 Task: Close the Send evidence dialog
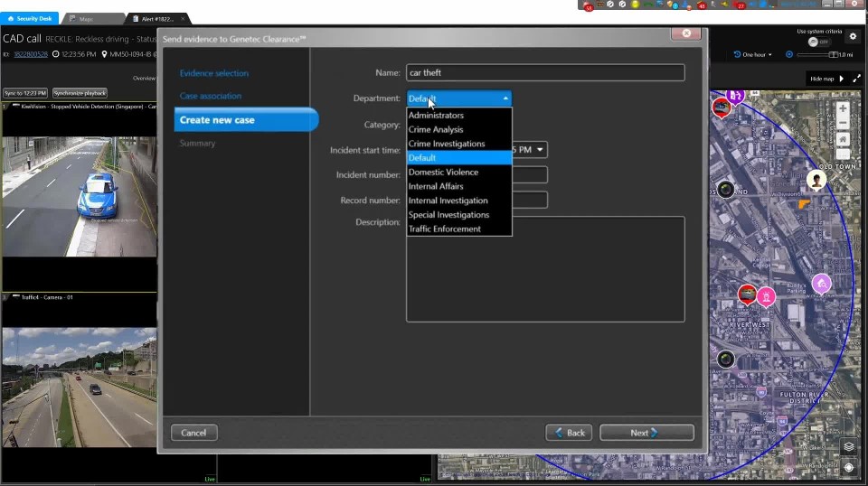(686, 33)
